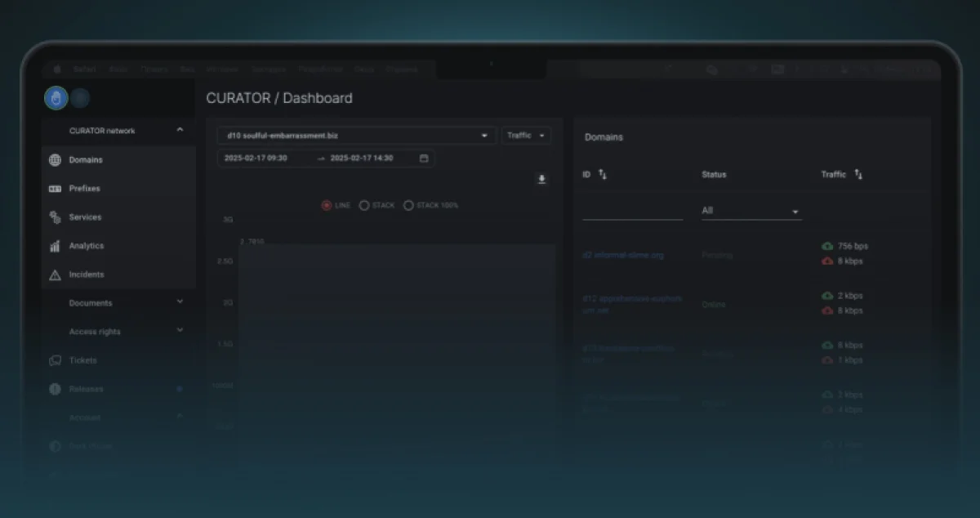This screenshot has height=518, width=980.
Task: Click the end date 2025-02-17 14:30 field
Action: [x=362, y=159]
